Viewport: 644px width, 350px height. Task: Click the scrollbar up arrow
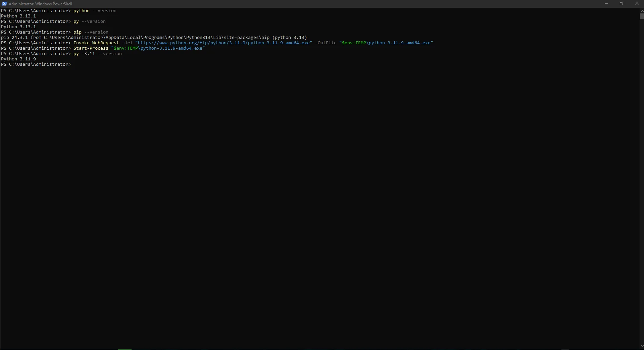pyautogui.click(x=642, y=10)
